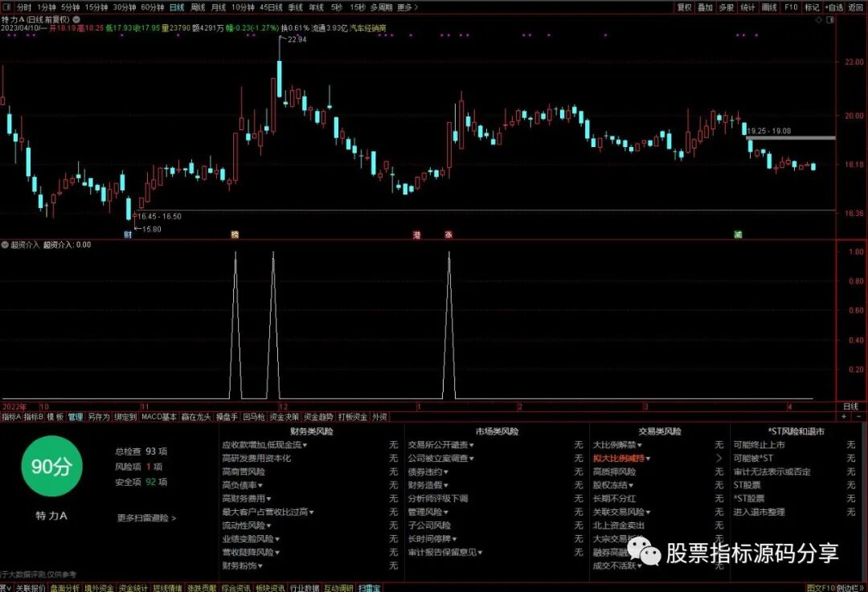Expand 流动性风险 dropdown
868x592 pixels.
tap(247, 525)
